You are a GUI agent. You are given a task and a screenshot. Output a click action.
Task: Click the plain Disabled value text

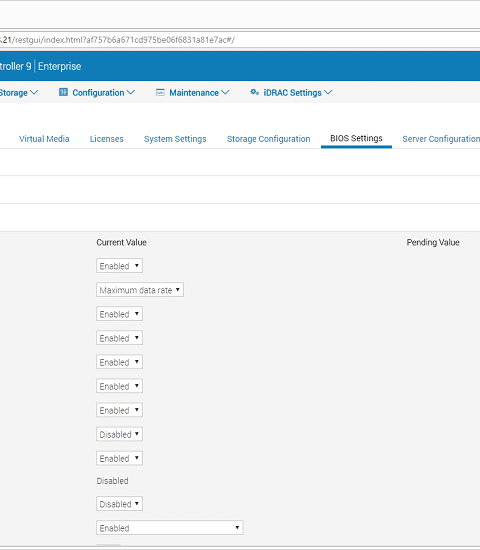(x=112, y=481)
